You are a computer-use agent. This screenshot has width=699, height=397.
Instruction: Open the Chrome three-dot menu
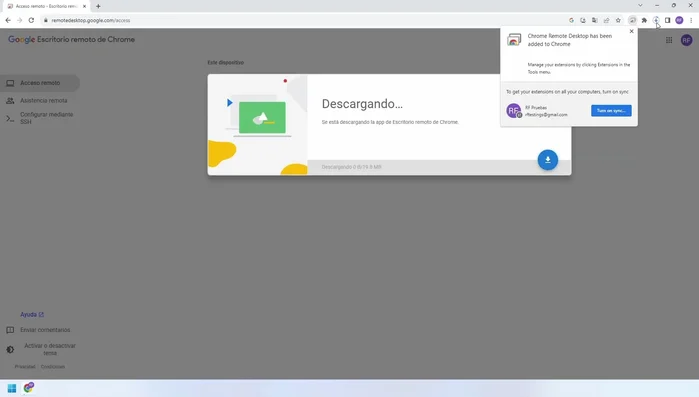coord(691,20)
